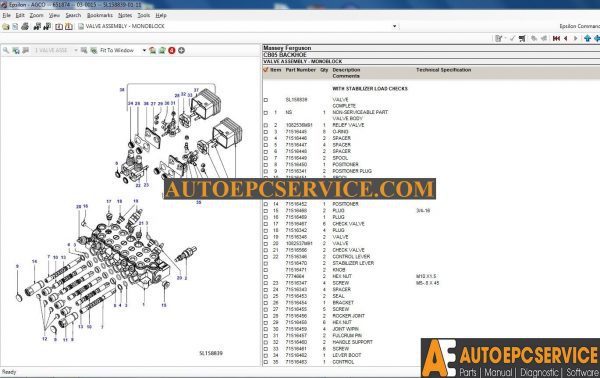This screenshot has height=378, width=600.
Task: Tick the checkbox for BRACKET item 26
Action: click(266, 303)
